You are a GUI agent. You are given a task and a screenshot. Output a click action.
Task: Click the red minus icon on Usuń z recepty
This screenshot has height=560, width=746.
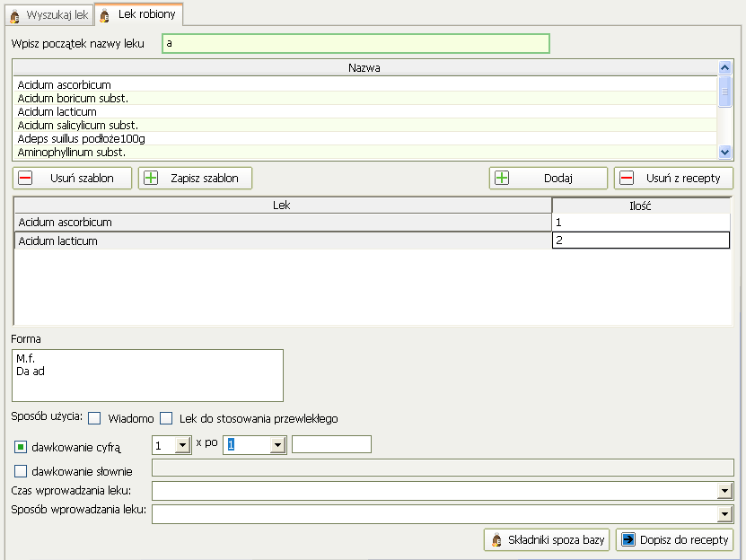628,178
